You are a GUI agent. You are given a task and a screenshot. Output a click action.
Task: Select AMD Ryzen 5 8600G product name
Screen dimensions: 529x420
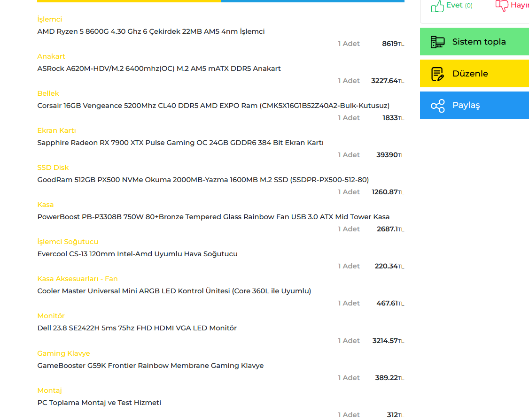151,31
